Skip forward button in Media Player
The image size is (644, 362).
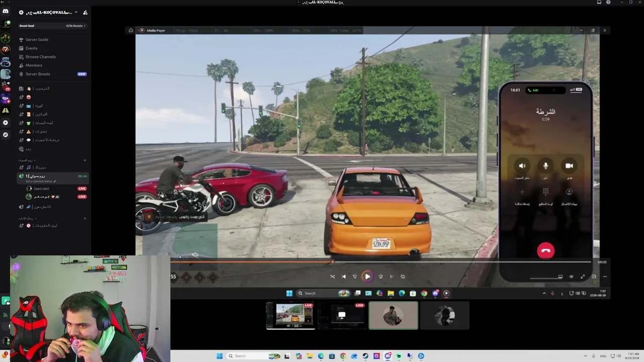[380, 277]
